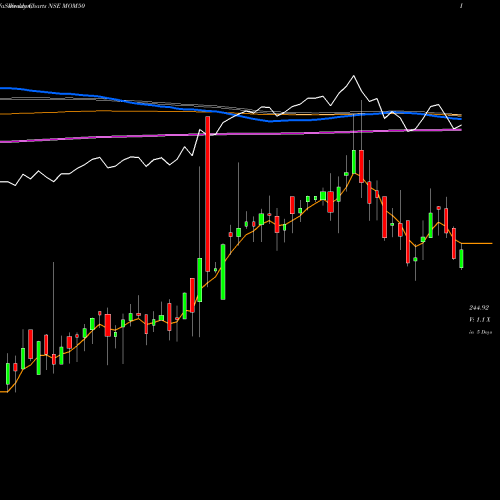Click the peak of the white indicator line
Image resolution: width=500 pixels, height=500 pixels.
(354, 76)
